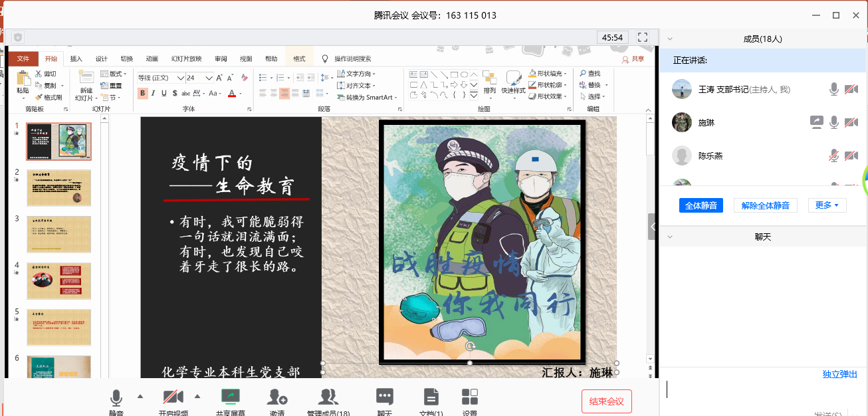Toggle Bold formatting
This screenshot has height=416, width=868.
(x=143, y=93)
